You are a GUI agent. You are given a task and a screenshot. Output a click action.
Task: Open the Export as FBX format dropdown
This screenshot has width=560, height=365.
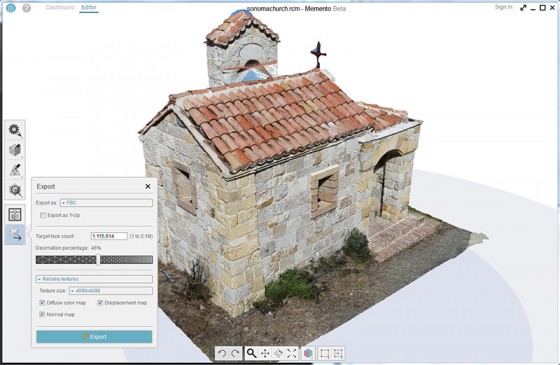coord(106,202)
